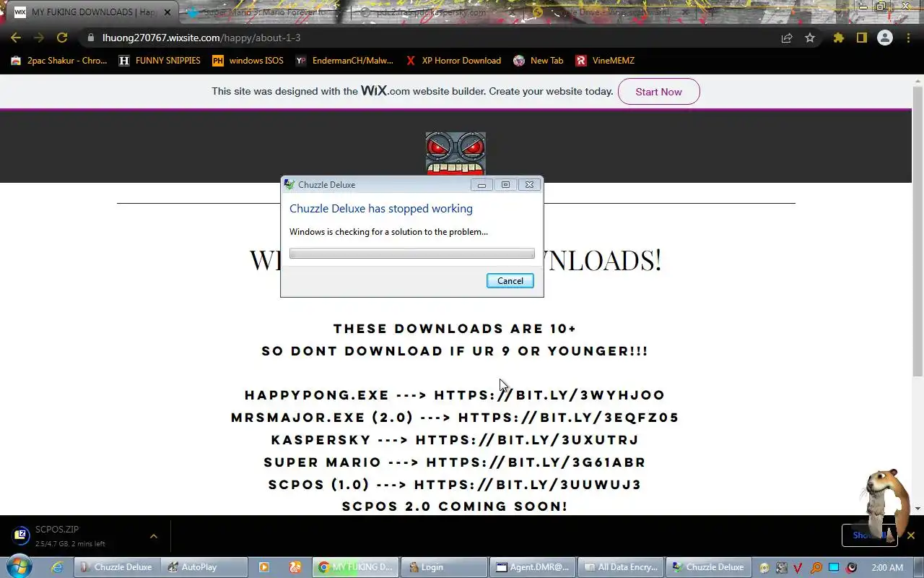Open Chrome side panel icon
This screenshot has height=578, width=924.
tap(861, 38)
